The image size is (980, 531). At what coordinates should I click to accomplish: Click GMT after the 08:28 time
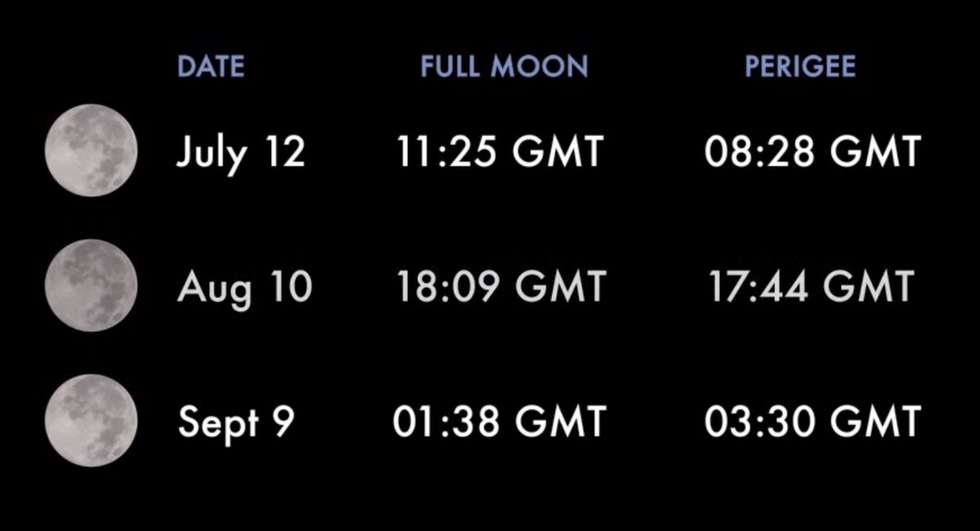click(x=873, y=152)
